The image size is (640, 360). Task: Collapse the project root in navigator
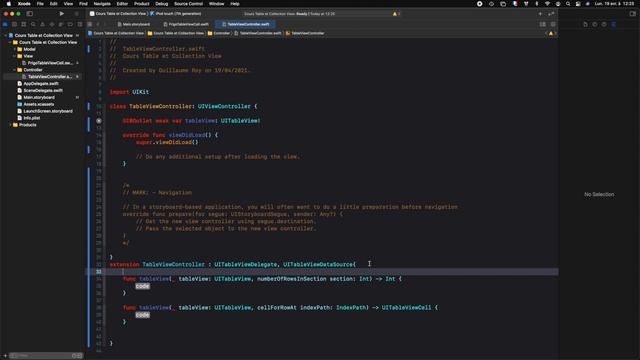pyautogui.click(x=6, y=36)
